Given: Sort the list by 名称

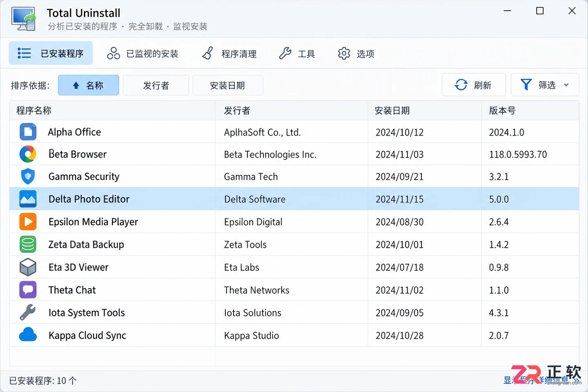Looking at the screenshot, I should point(89,85).
